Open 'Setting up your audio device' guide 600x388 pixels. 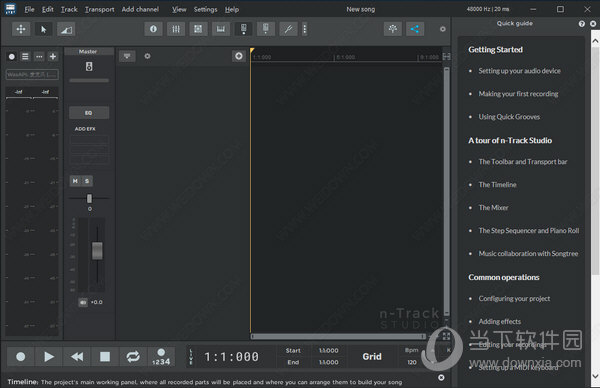coord(519,71)
